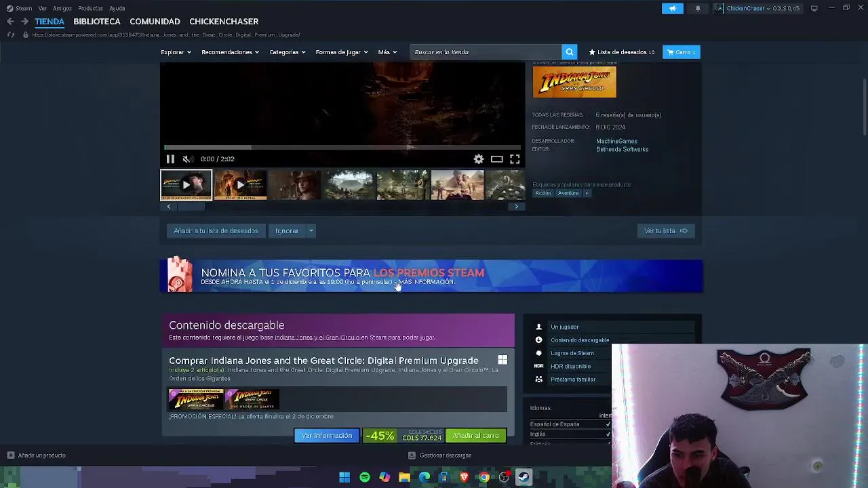
Task: Click the search magnifier button
Action: point(570,52)
